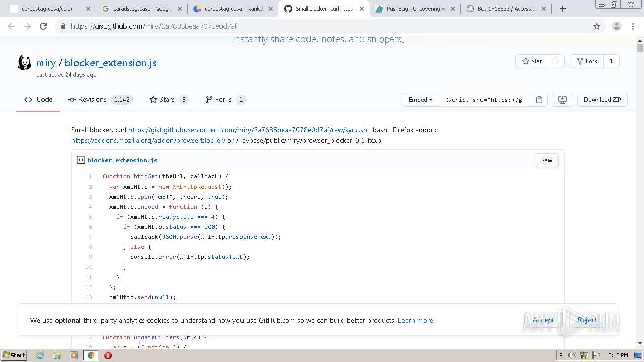Click miry's panda avatar
The height and width of the screenshot is (362, 644).
point(25,63)
